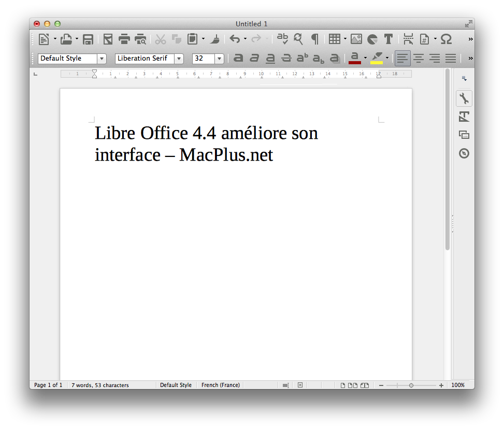This screenshot has height=430, width=504.
Task: Show more standard toolbar buttons chevron
Action: point(470,39)
